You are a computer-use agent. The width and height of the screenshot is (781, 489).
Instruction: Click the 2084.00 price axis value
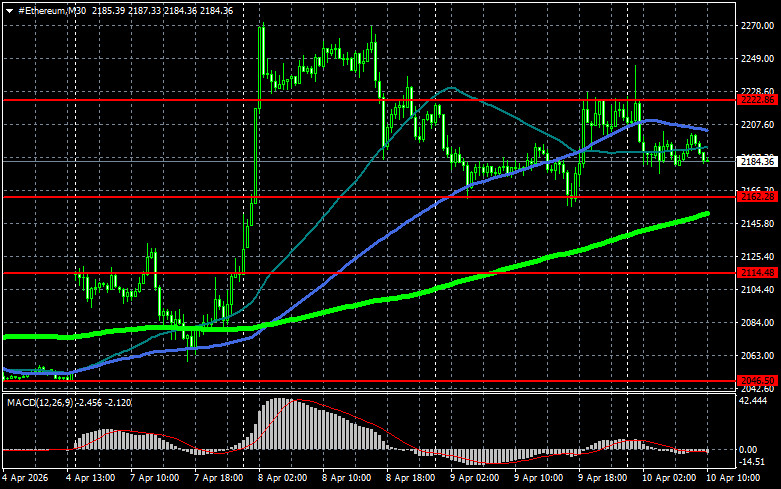point(755,322)
